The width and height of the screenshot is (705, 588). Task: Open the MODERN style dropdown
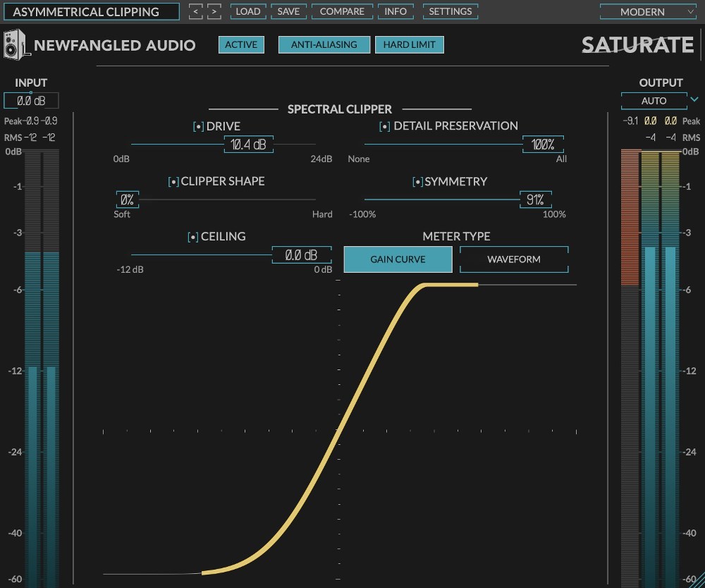pos(647,11)
